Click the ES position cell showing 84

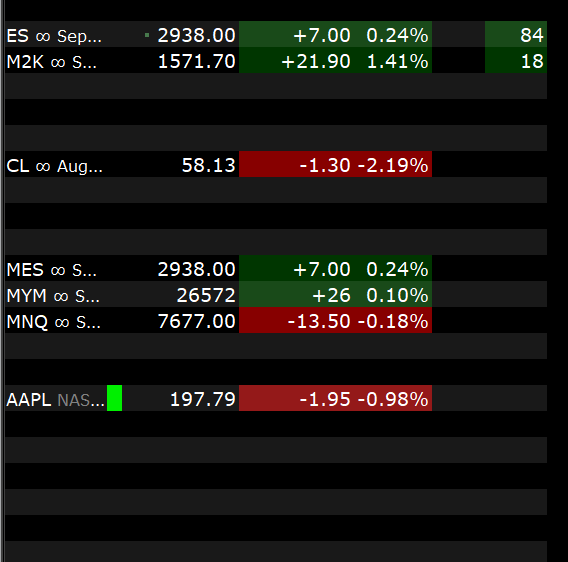516,34
